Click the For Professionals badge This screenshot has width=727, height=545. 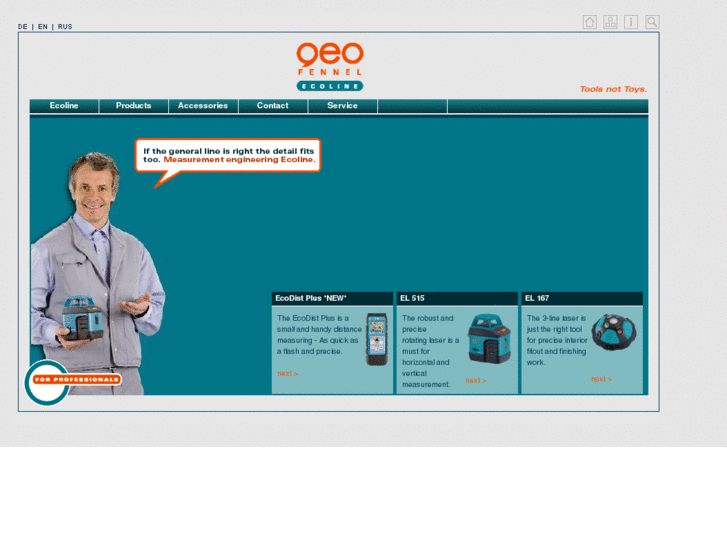[x=72, y=382]
